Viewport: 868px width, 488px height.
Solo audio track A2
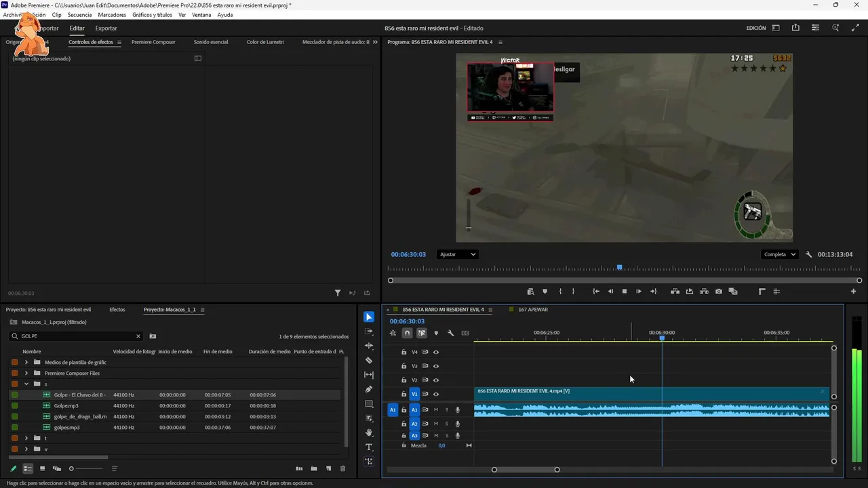(447, 424)
